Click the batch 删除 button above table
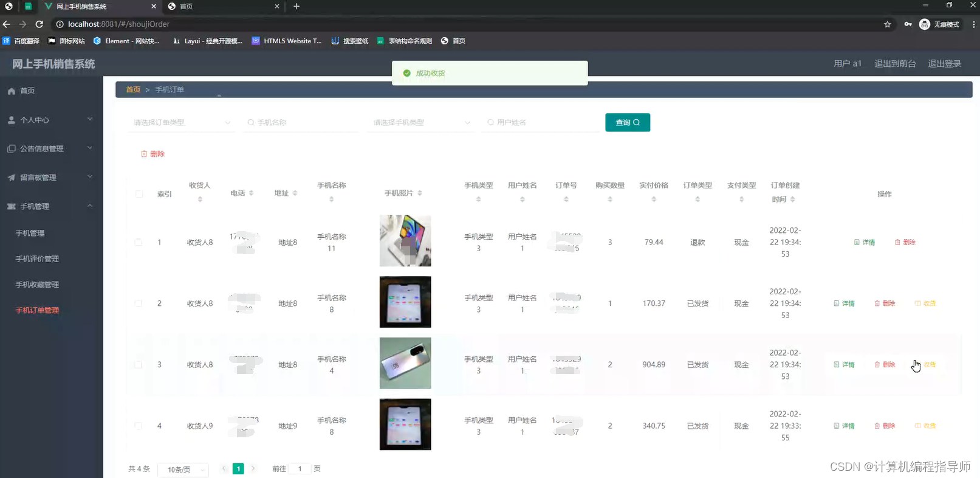The height and width of the screenshot is (478, 980). [x=152, y=154]
